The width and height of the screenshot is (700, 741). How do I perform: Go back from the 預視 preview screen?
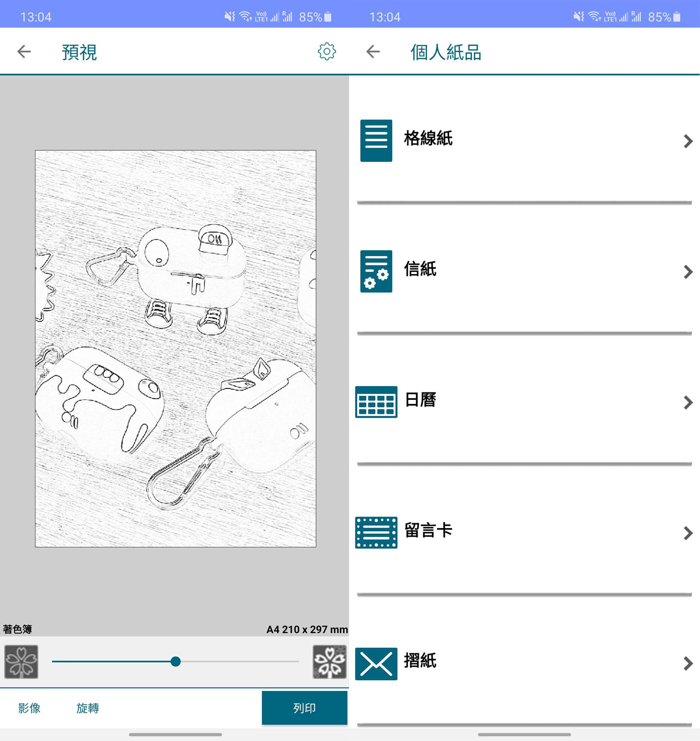coord(23,51)
